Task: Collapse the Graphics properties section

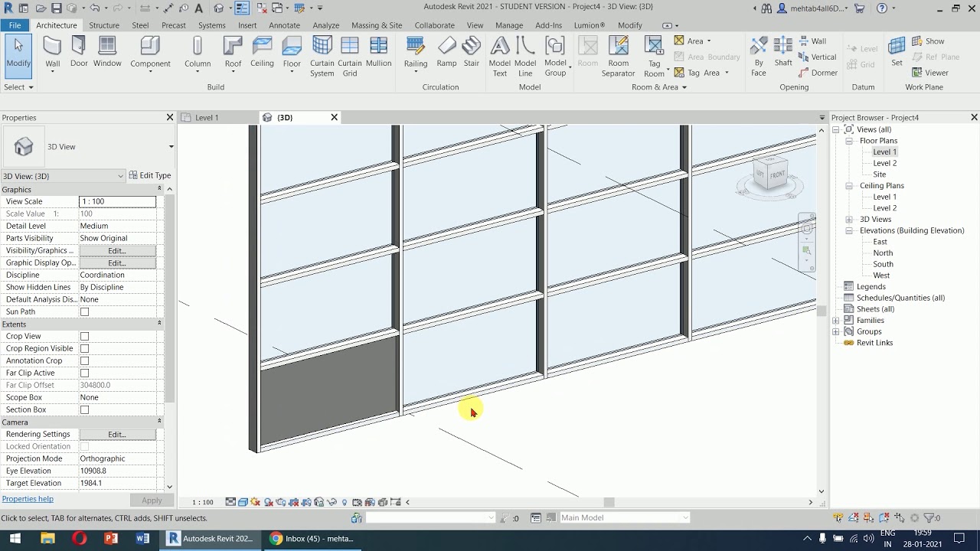Action: coord(159,189)
